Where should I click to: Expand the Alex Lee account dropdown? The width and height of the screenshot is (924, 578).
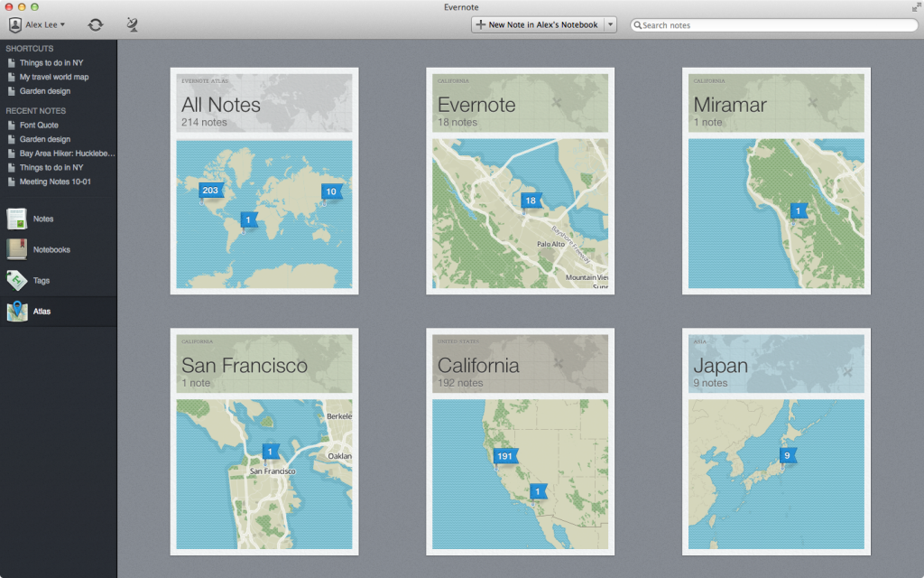(37, 24)
